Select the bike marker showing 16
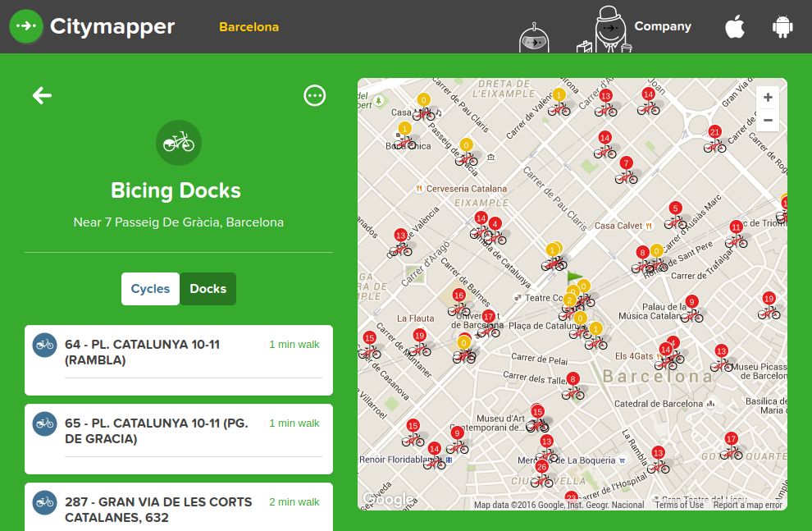The width and height of the screenshot is (812, 531). 458,303
